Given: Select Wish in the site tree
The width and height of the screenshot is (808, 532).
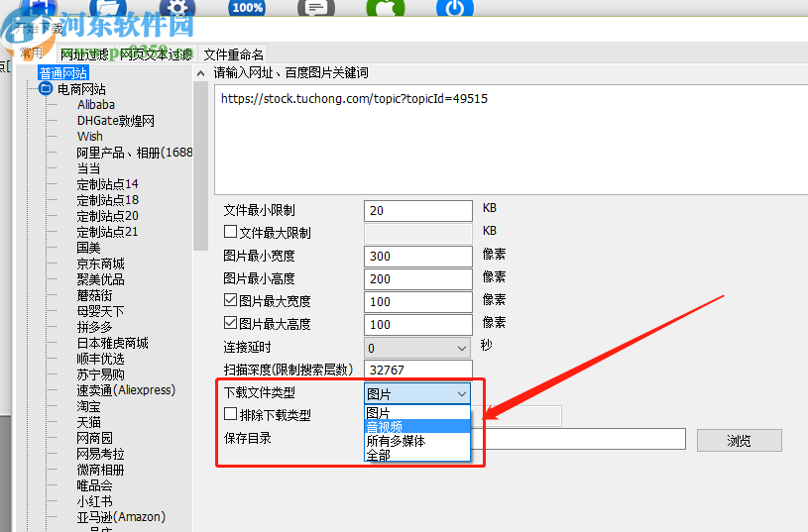Looking at the screenshot, I should [89, 137].
